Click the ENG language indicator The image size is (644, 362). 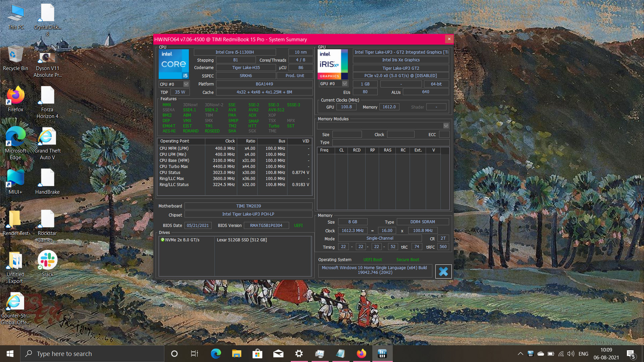coord(583,354)
